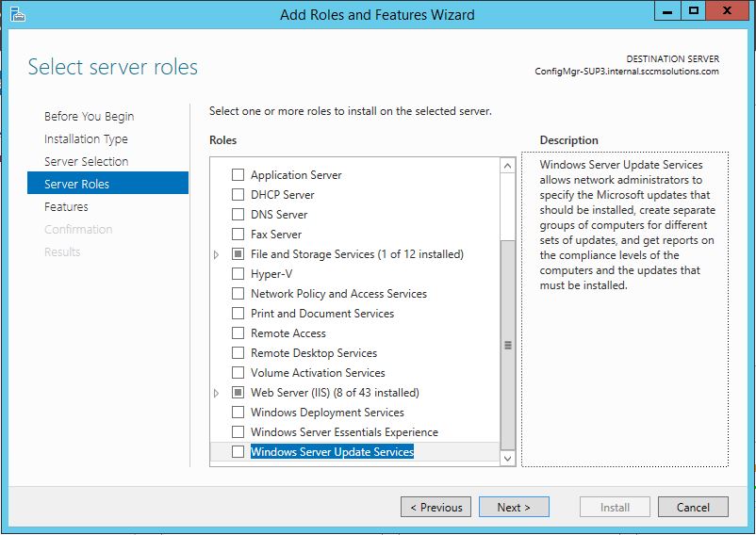The width and height of the screenshot is (756, 535).
Task: Open the Installation Type step
Action: pyautogui.click(x=86, y=139)
